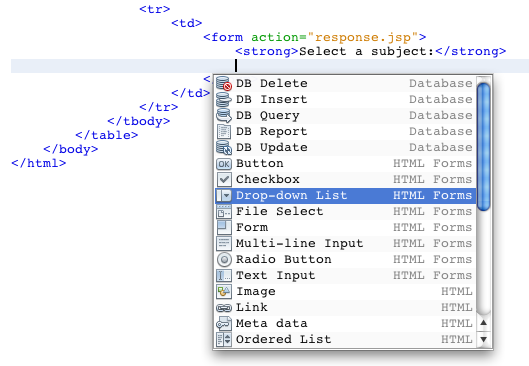Click the DB Update icon
529x366 pixels.
[x=224, y=147]
